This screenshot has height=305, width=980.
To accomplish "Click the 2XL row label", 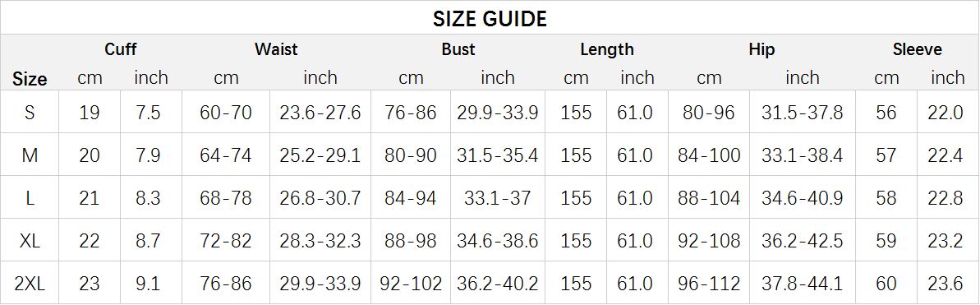I will click(x=30, y=284).
